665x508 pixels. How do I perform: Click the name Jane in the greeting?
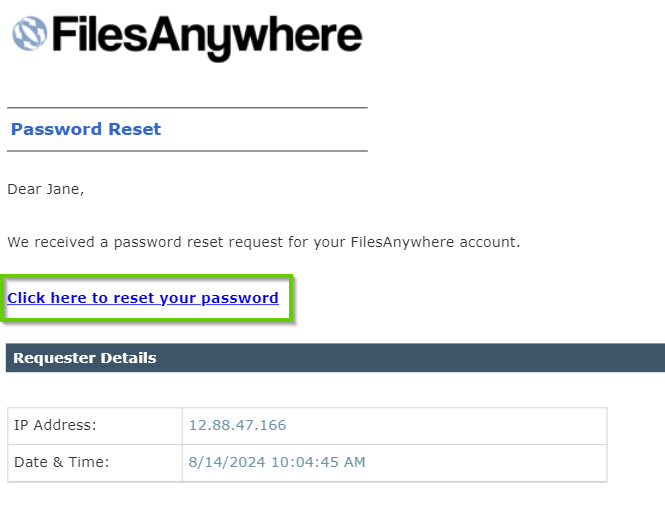63,189
